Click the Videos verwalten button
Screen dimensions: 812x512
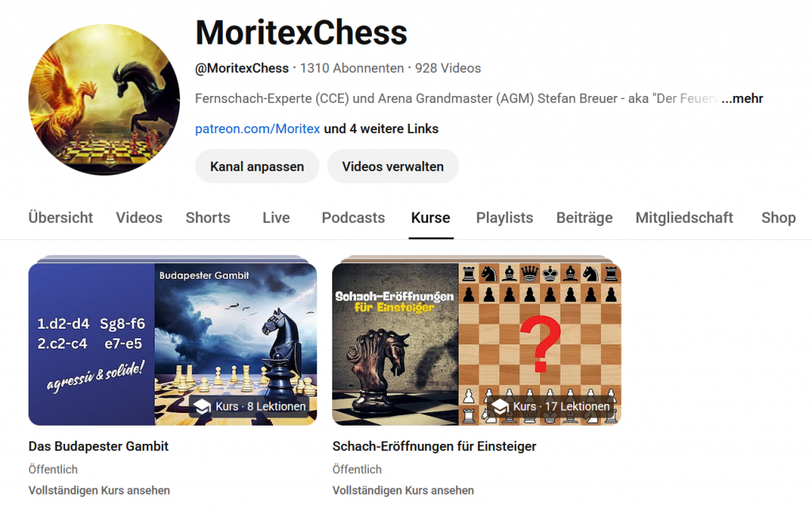pos(393,166)
